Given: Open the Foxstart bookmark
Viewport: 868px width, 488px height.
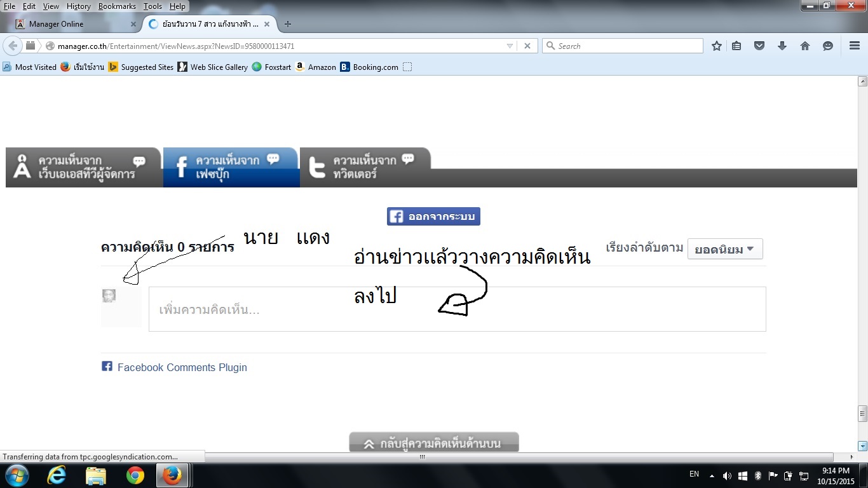Looking at the screenshot, I should pyautogui.click(x=271, y=67).
